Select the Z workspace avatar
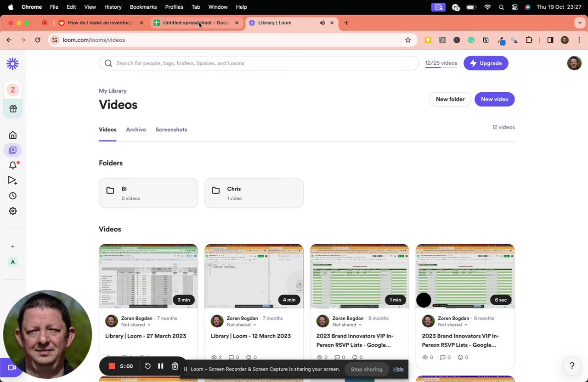 (13, 90)
